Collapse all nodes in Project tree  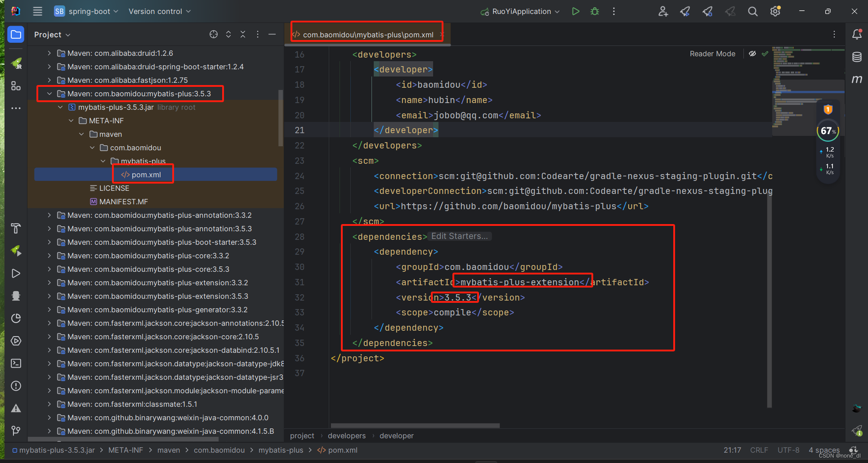pos(243,34)
